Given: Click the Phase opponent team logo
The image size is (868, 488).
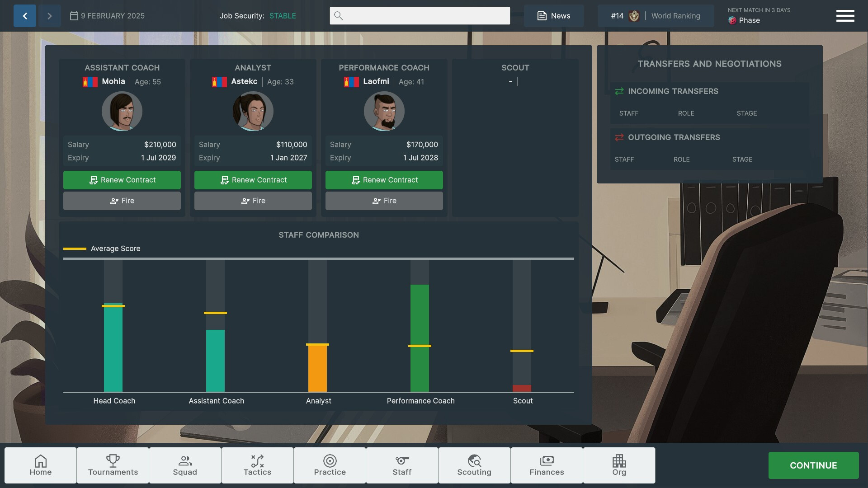Looking at the screenshot, I should pyautogui.click(x=732, y=20).
